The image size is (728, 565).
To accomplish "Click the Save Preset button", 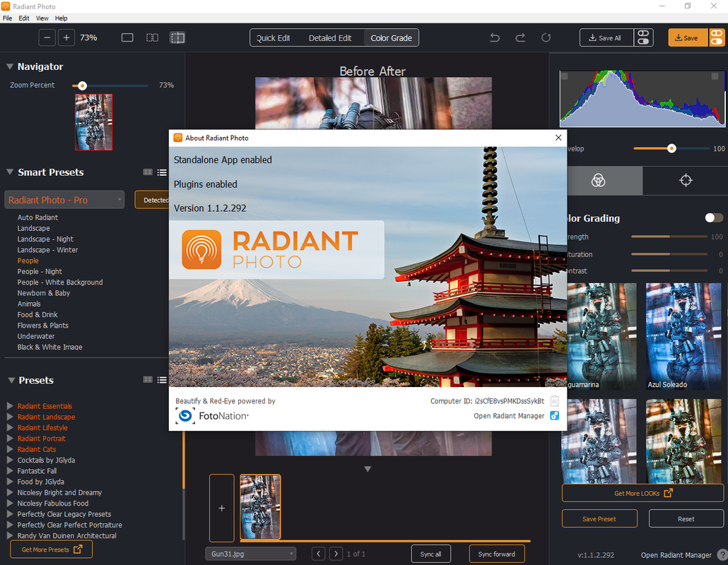I will point(599,518).
